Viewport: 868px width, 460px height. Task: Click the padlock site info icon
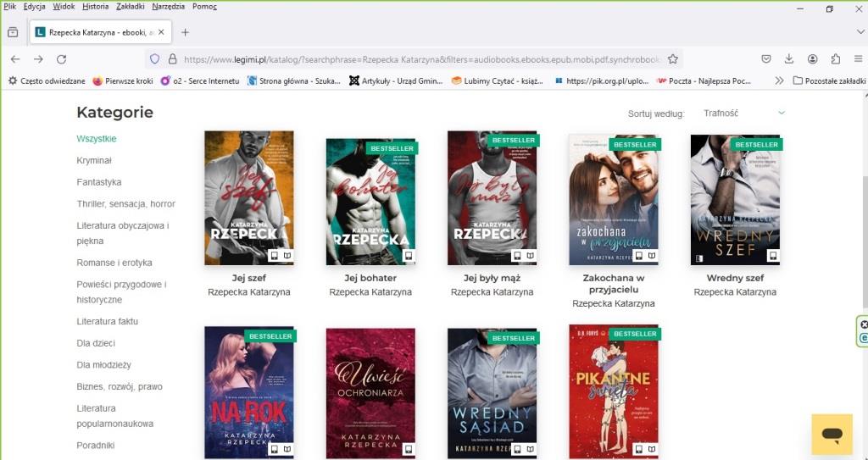[172, 58]
